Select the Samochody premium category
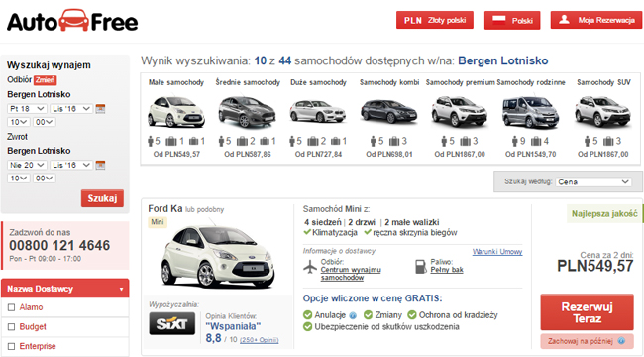 coord(460,118)
